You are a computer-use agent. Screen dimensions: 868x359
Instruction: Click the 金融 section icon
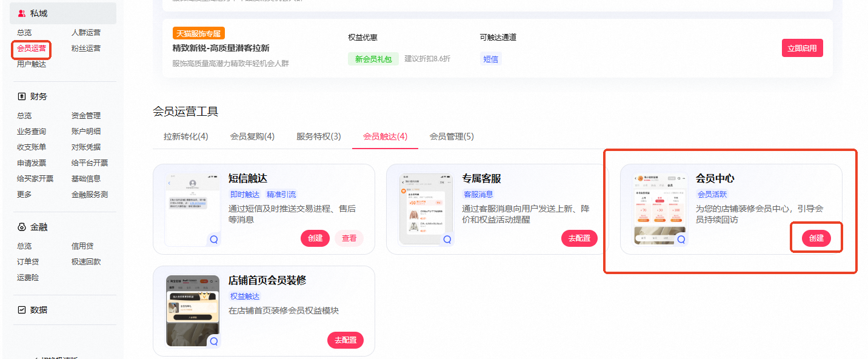[22, 227]
